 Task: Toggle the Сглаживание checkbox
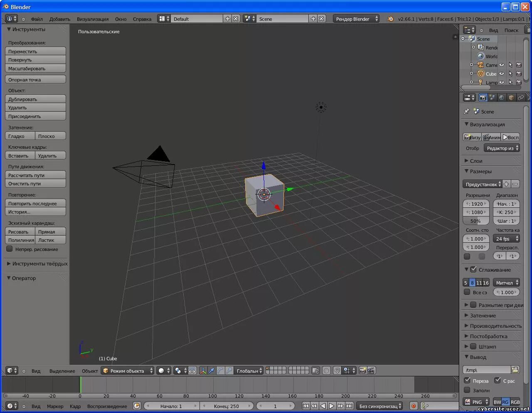tap(473, 269)
